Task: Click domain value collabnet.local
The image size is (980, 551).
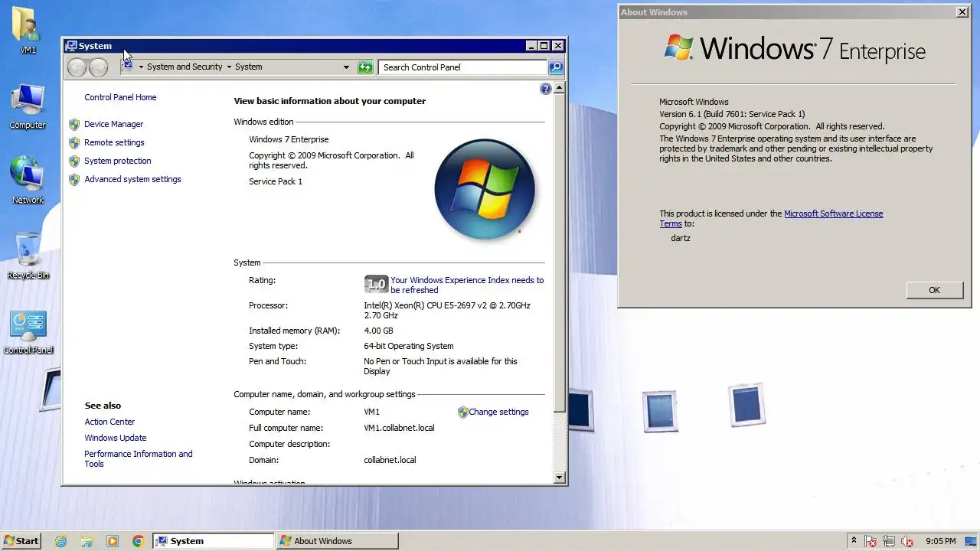Action: 390,460
